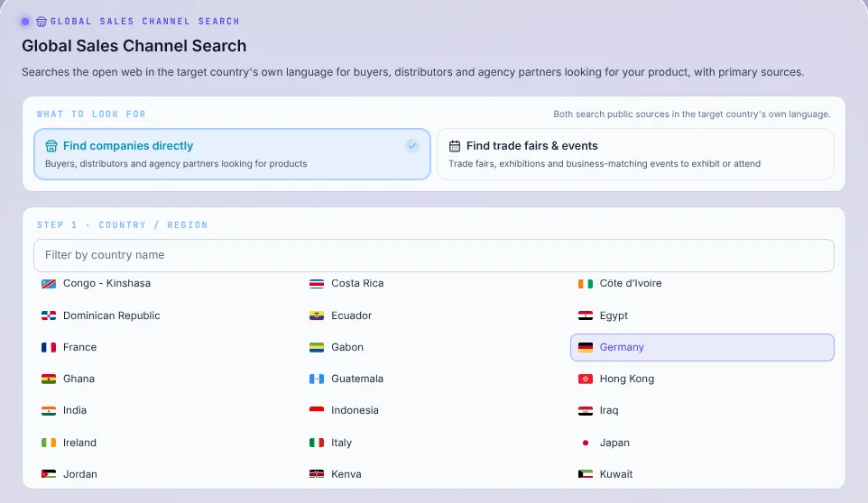Click the Dominican Republic flag icon

49,316
